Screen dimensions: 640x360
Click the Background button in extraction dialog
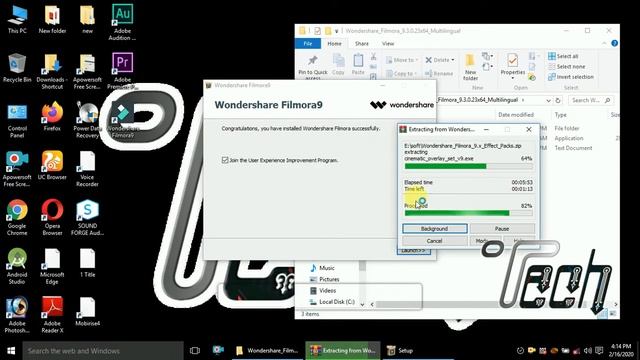435,229
